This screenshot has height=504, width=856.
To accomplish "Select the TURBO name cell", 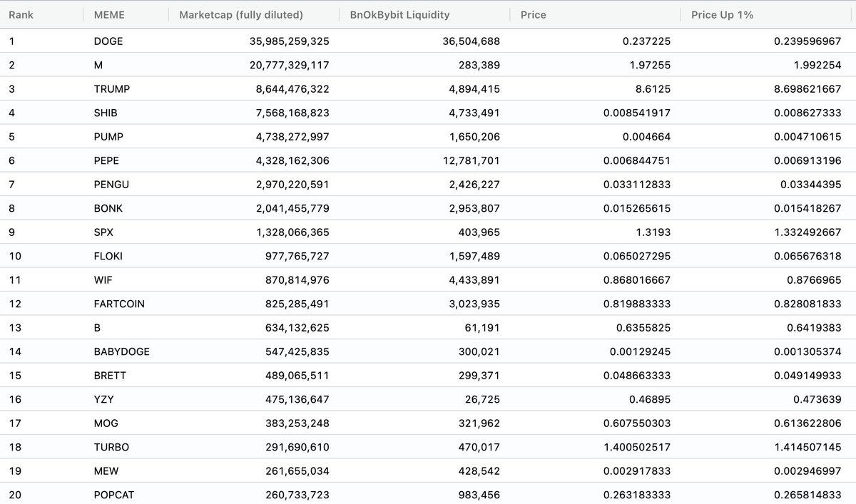I will (x=111, y=447).
